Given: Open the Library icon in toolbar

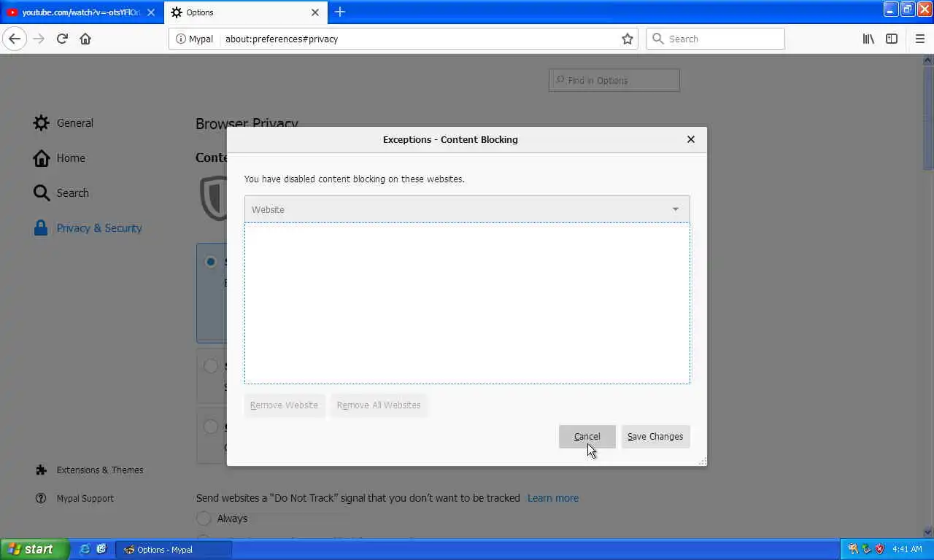Looking at the screenshot, I should click(x=868, y=39).
